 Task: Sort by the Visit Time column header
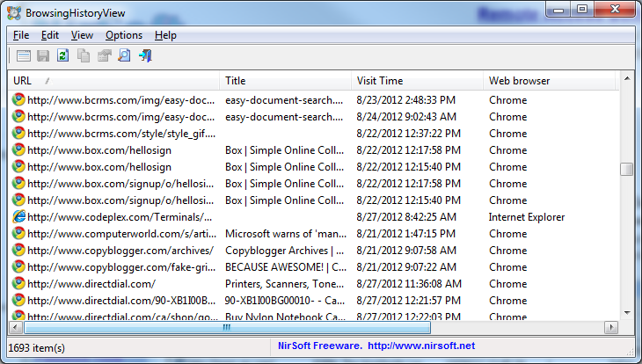(x=417, y=81)
